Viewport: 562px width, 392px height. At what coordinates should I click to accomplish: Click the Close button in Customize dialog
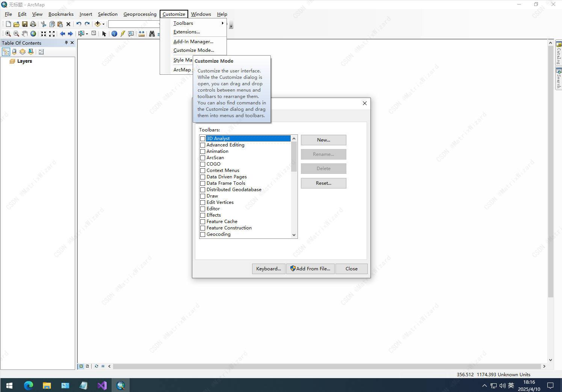click(352, 269)
